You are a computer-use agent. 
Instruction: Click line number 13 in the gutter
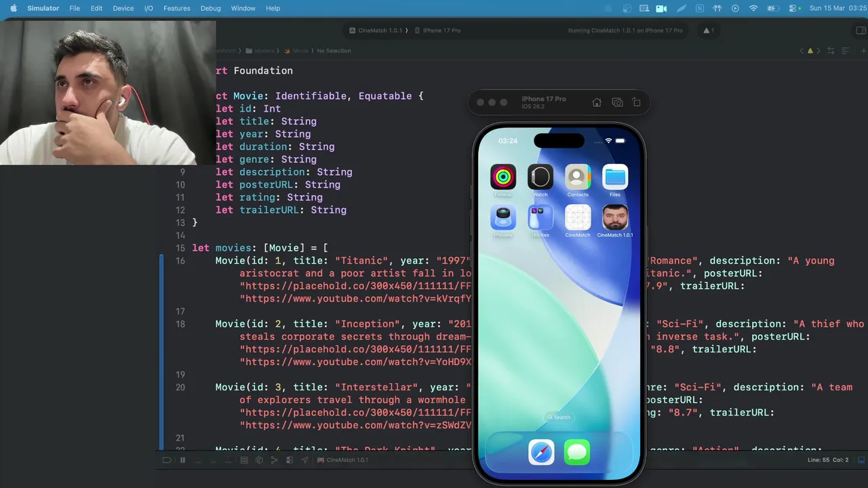click(180, 223)
